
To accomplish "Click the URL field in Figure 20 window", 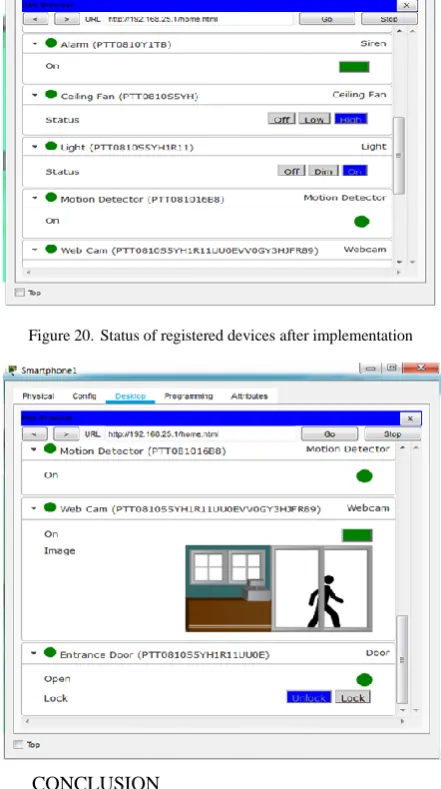I will (x=198, y=19).
